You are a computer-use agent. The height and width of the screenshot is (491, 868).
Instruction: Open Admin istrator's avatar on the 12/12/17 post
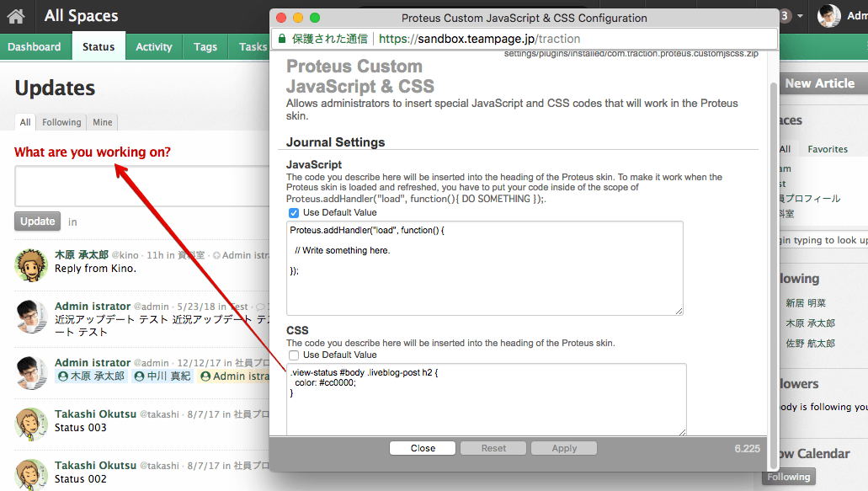pos(31,373)
